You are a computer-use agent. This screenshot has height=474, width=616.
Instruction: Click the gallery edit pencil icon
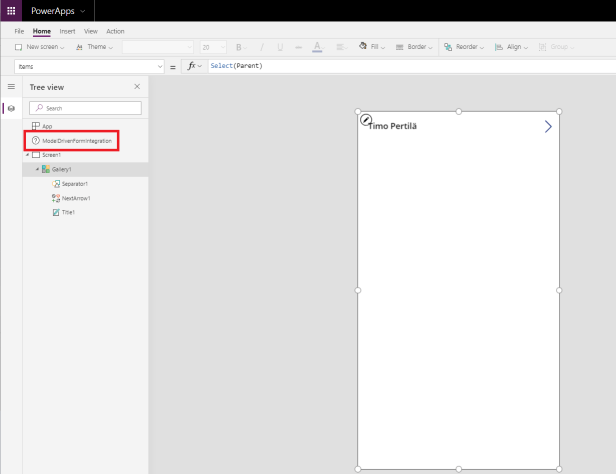tap(366, 120)
